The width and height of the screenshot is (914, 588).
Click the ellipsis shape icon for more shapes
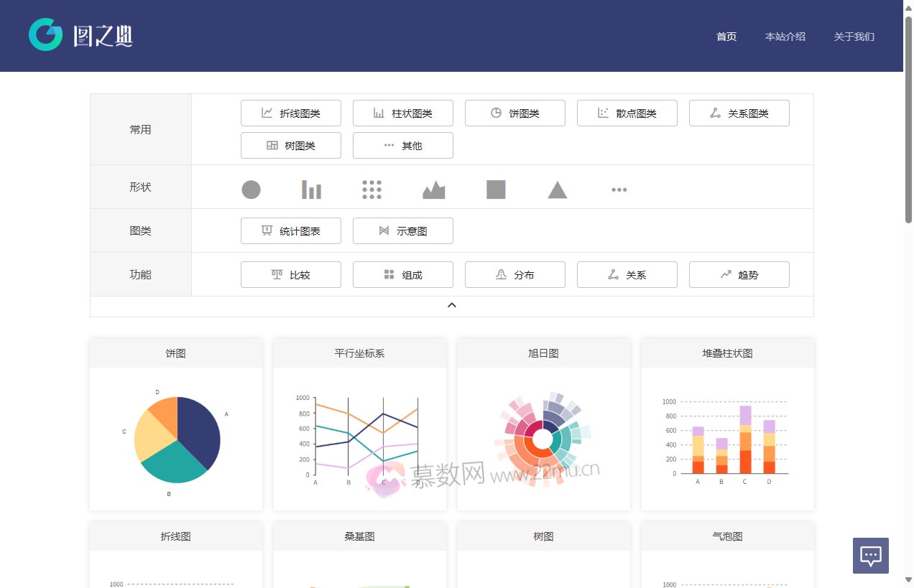click(x=619, y=189)
